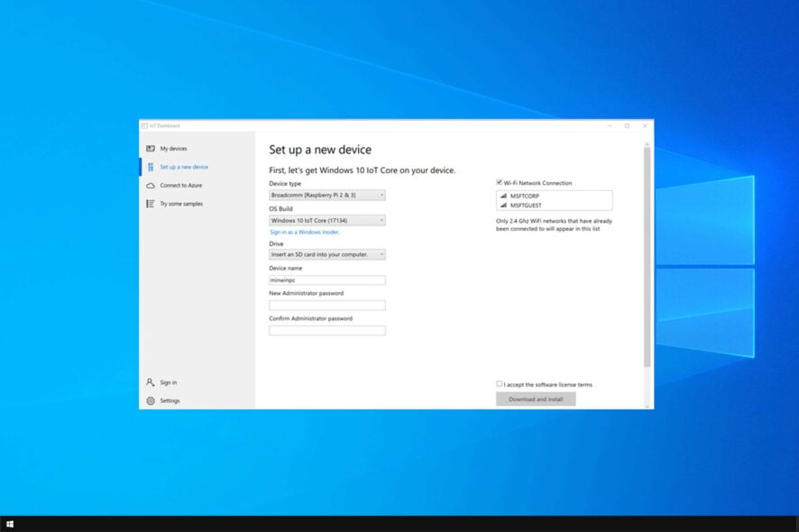Click the Try some samples icon

pos(151,203)
